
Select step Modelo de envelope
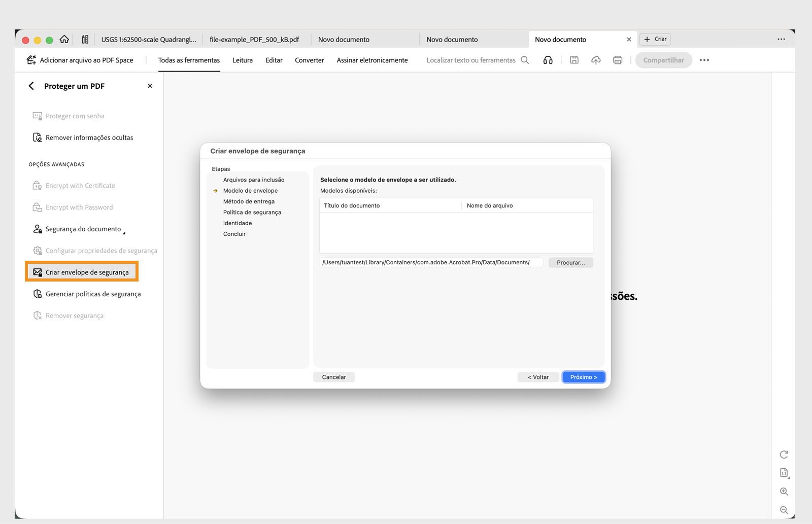point(250,191)
